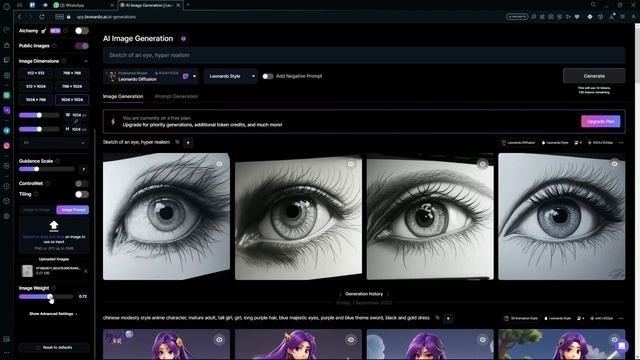Image resolution: width=640 pixels, height=360 pixels.
Task: Click the Alchemy info icon
Action: [x=66, y=31]
